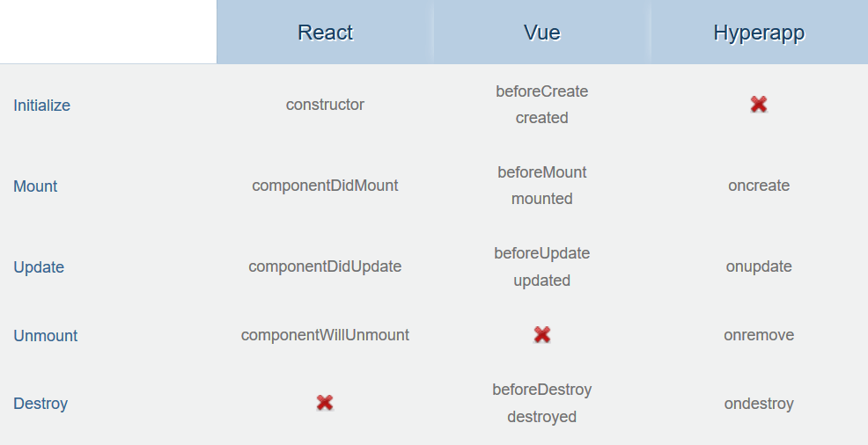Click ondestroy in the Hyperapp column

(x=759, y=404)
